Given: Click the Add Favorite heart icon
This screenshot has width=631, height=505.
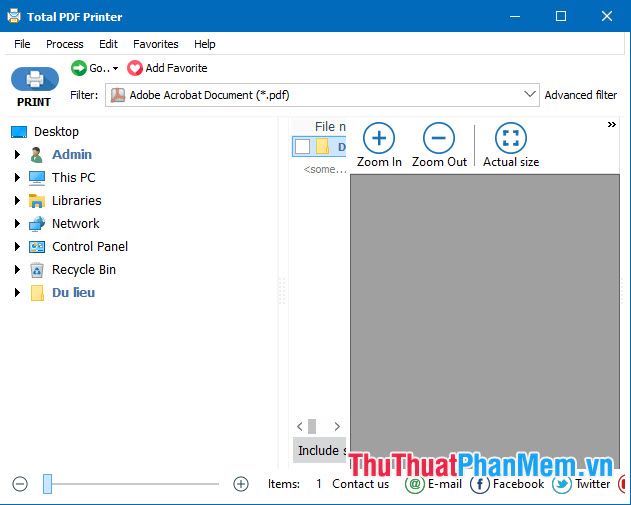Looking at the screenshot, I should click(x=134, y=68).
